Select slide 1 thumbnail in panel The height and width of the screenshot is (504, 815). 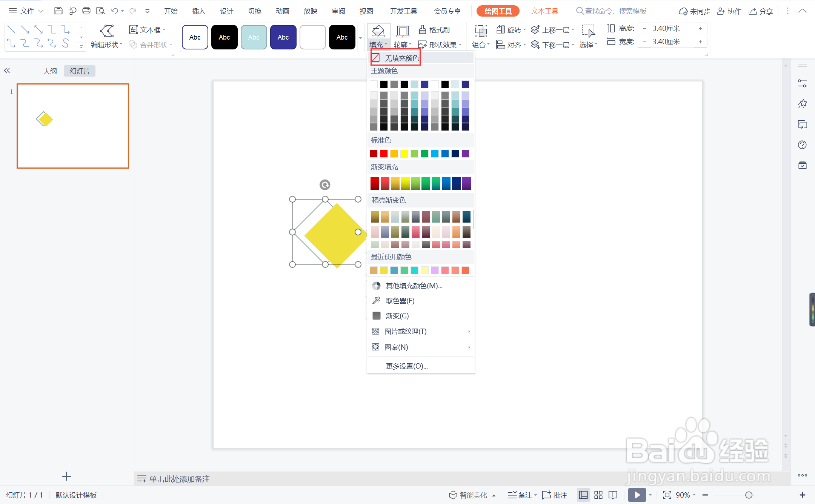tap(73, 126)
